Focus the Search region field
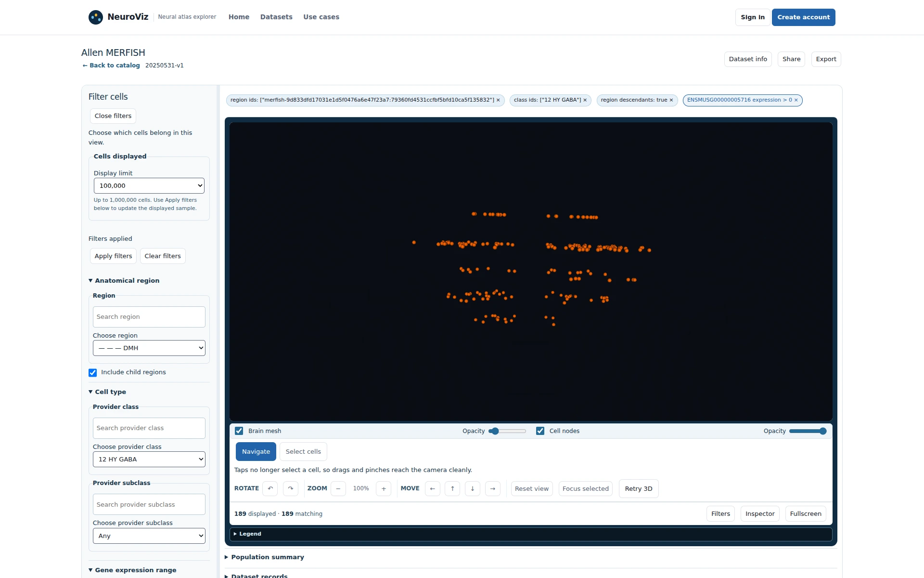Viewport: 924px width, 578px height. click(149, 317)
